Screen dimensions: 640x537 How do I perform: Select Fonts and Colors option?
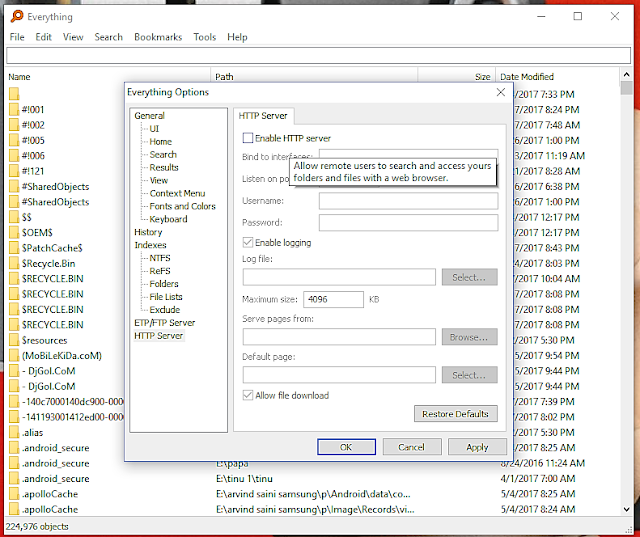click(182, 206)
